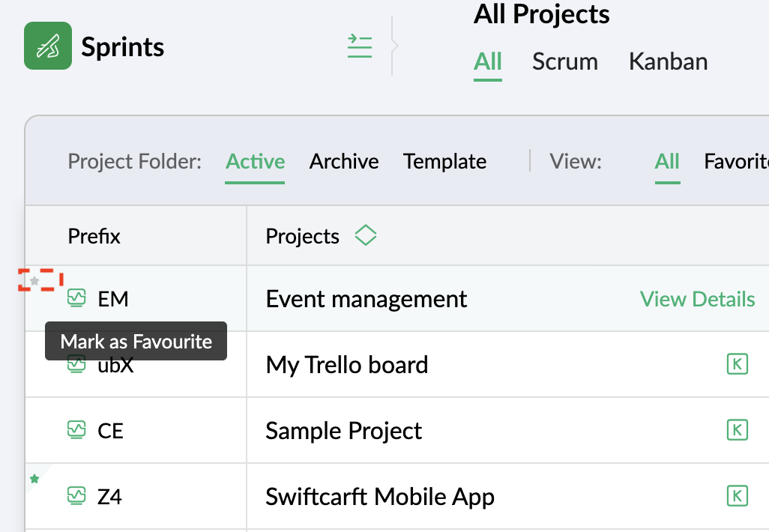
Task: Sort by the Projects column sort icon
Action: coord(365,236)
